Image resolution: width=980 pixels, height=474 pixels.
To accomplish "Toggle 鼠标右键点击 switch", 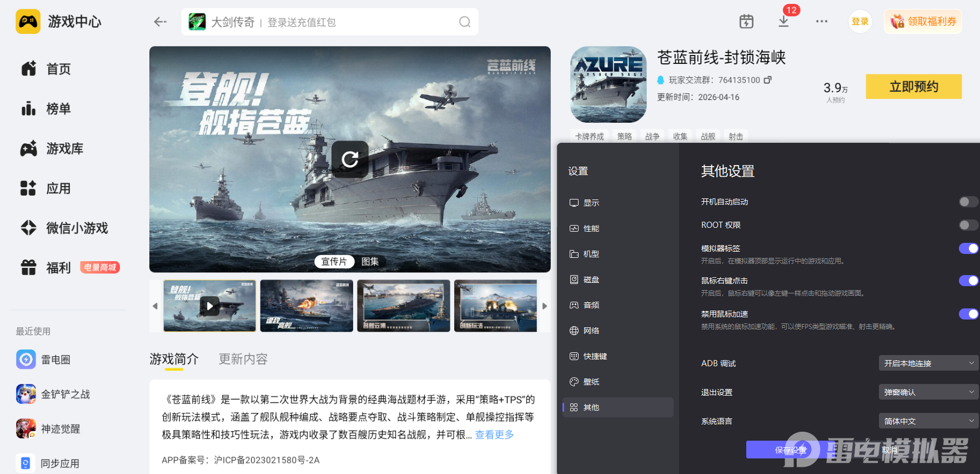I will point(968,281).
